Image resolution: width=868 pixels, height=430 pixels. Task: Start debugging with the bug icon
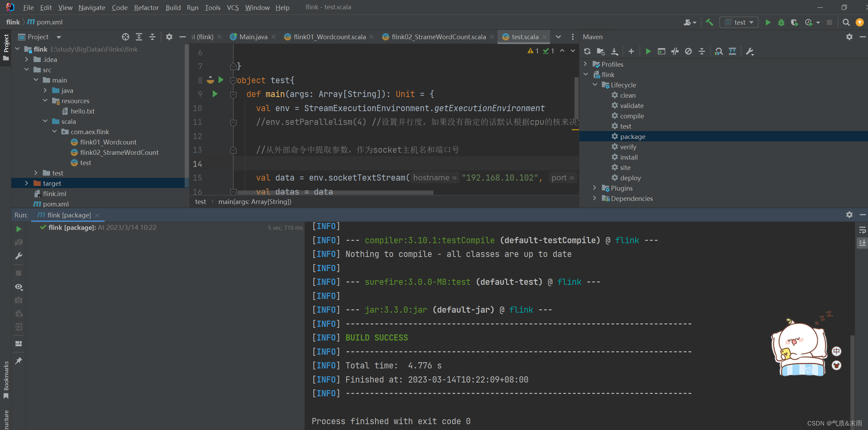click(781, 22)
